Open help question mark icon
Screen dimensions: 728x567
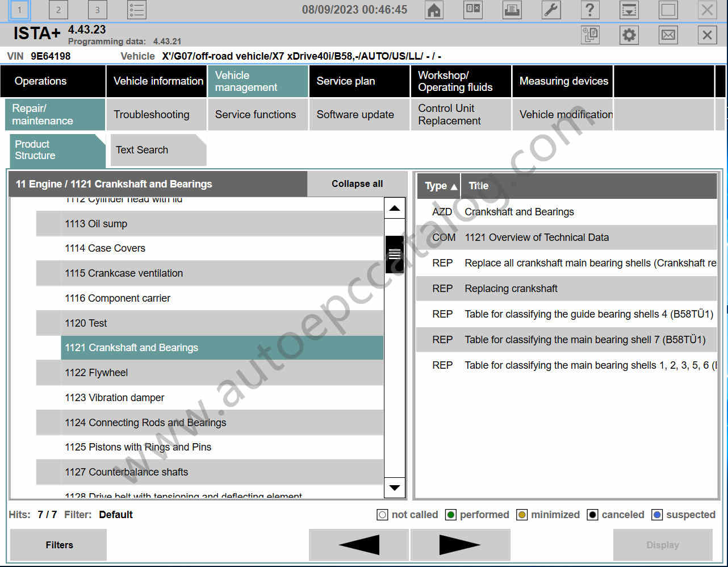pos(590,10)
